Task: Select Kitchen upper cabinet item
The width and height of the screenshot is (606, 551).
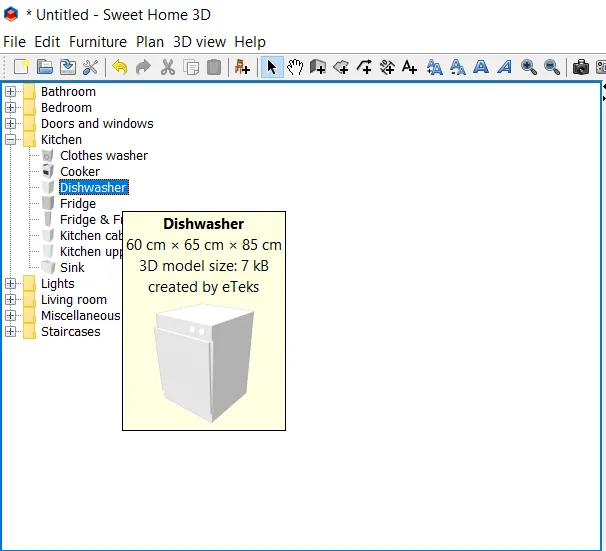Action: click(91, 252)
